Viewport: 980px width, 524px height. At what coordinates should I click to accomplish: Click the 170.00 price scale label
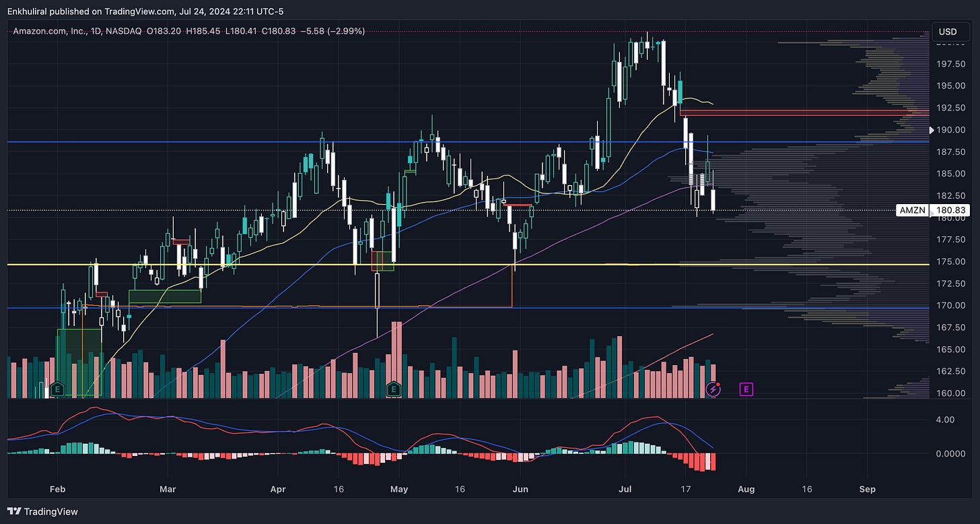[x=950, y=306]
